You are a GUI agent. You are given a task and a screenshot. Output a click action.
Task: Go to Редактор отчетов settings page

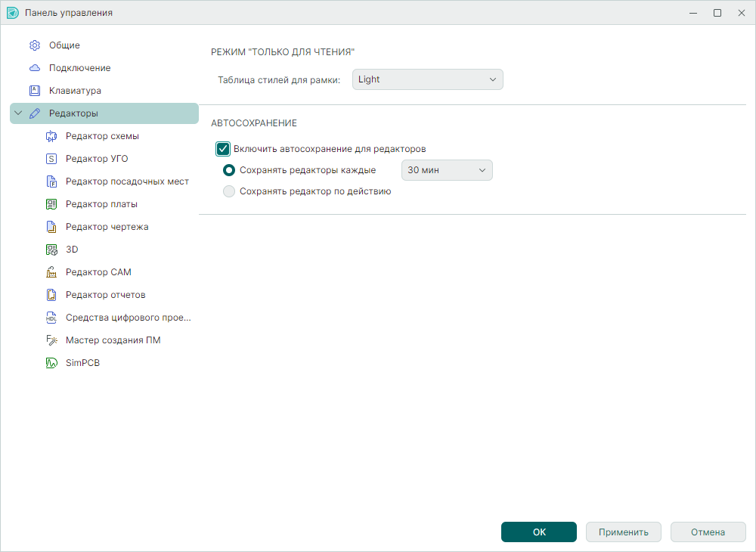105,295
